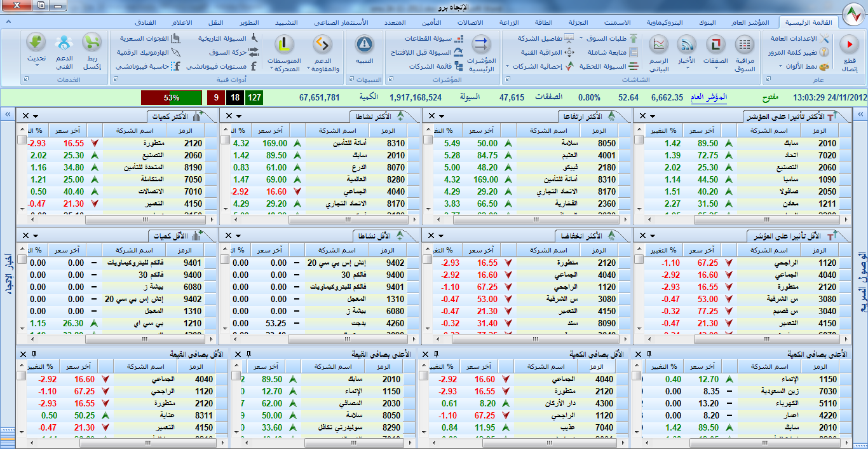Screen dimensions: 868x449
Task: Click the الرمز column header in الأكثر كميات
Action: click(186, 130)
